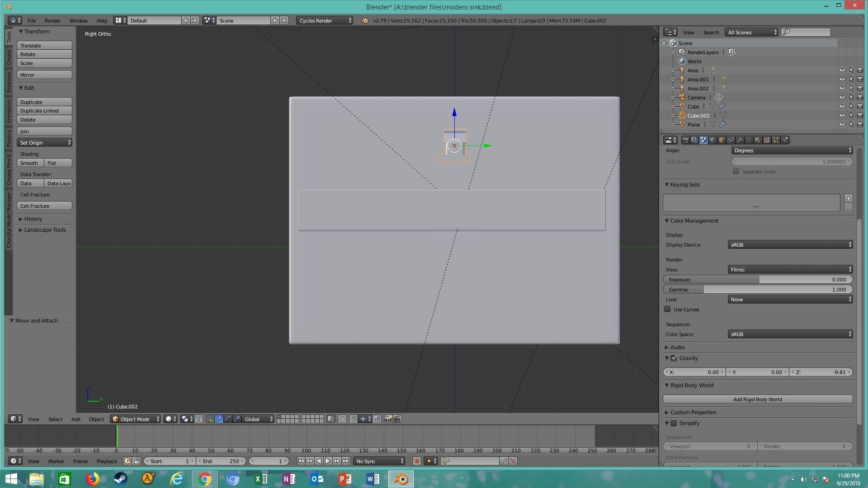The height and width of the screenshot is (488, 868).
Task: Enable the Use Curves checkbox
Action: tap(667, 310)
